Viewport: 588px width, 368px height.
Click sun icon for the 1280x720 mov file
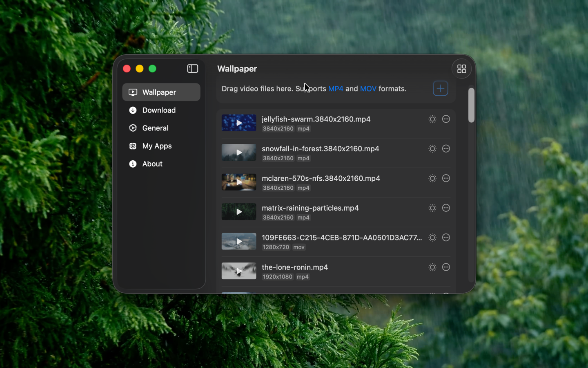(x=432, y=238)
